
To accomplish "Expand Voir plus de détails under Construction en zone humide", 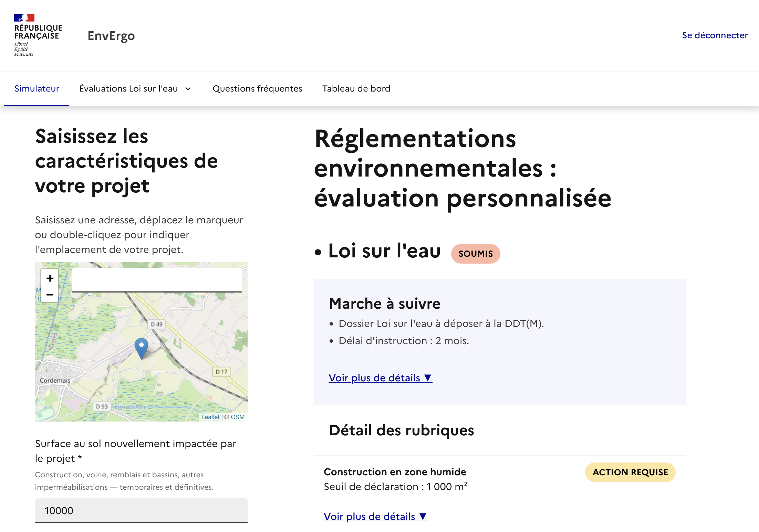I will (x=375, y=517).
